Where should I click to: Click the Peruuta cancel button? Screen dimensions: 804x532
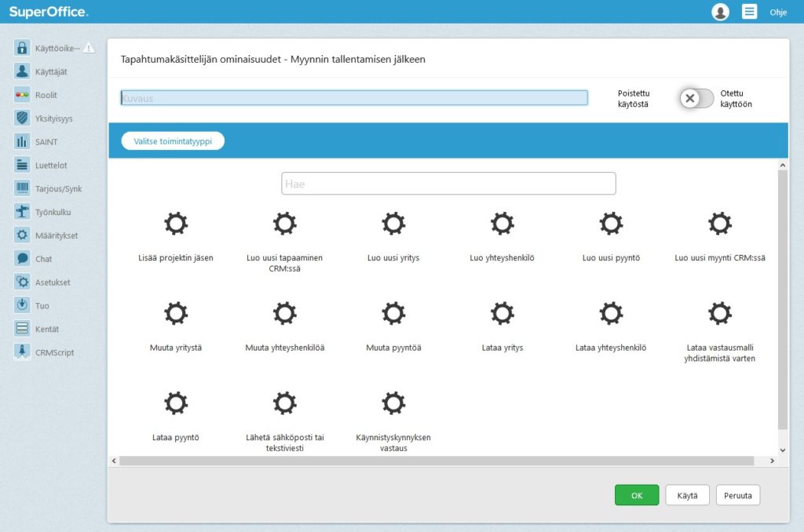coord(738,495)
